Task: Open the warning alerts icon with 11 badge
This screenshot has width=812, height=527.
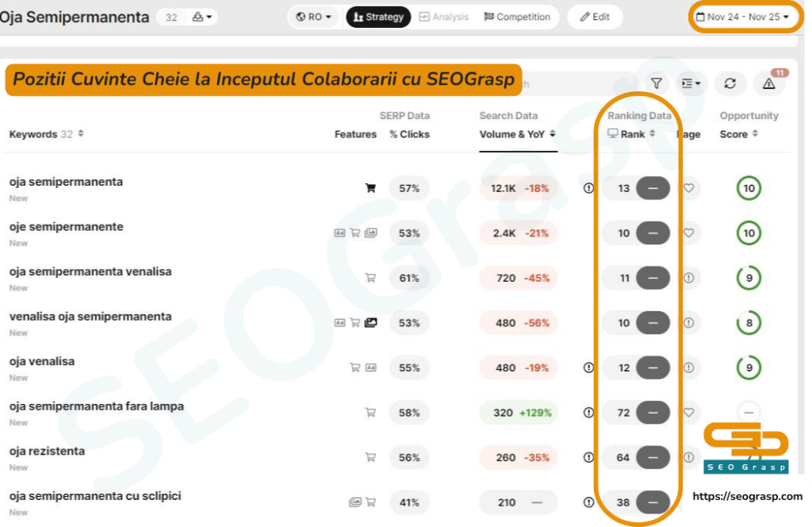Action: (x=768, y=83)
